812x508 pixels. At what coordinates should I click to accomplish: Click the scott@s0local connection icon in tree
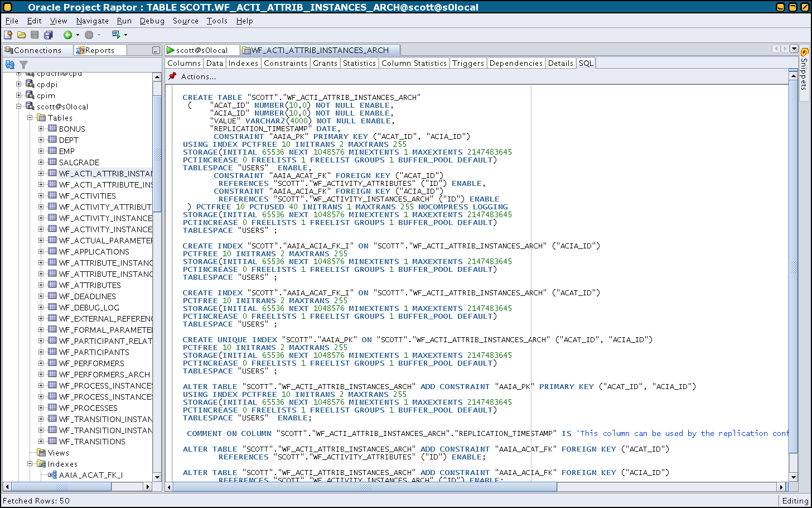pyautogui.click(x=30, y=106)
